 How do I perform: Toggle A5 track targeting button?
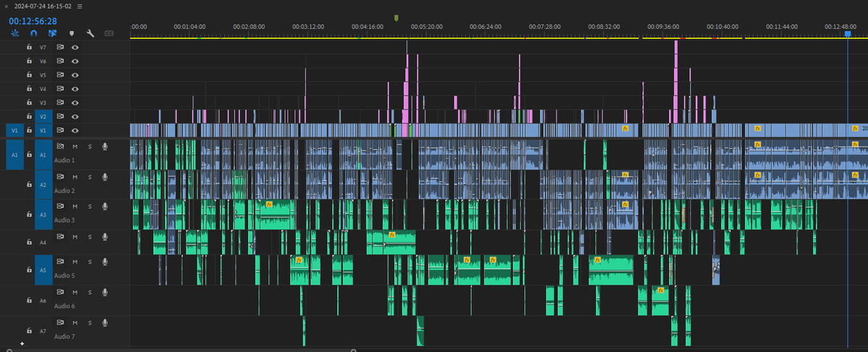tap(43, 269)
